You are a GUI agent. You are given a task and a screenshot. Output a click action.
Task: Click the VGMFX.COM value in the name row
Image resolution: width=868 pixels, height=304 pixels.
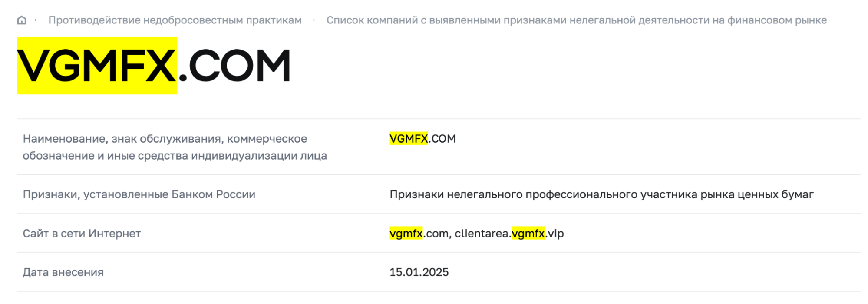coord(422,139)
